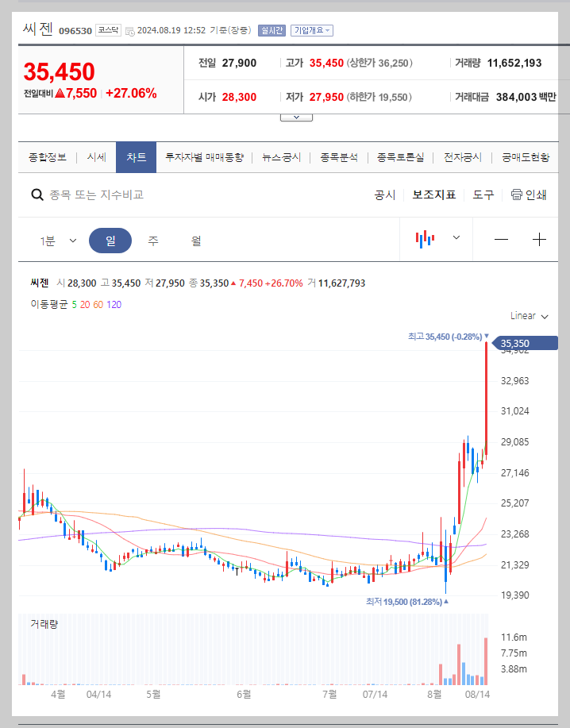
Task: Switch to the 시세 tab
Action: coord(95,157)
